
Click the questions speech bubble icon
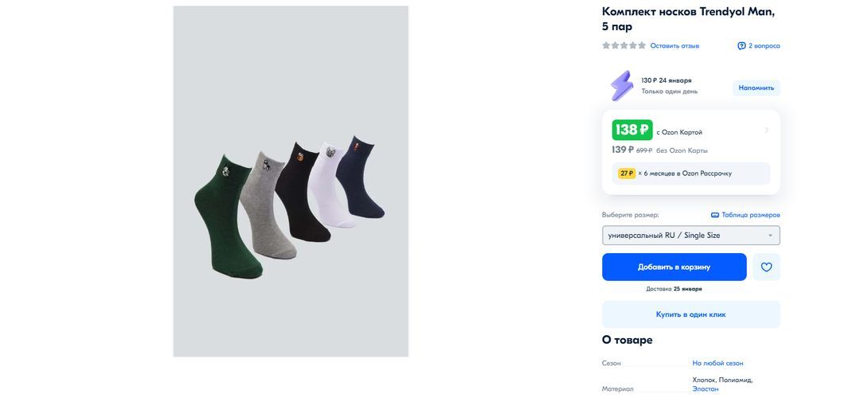[x=741, y=46]
